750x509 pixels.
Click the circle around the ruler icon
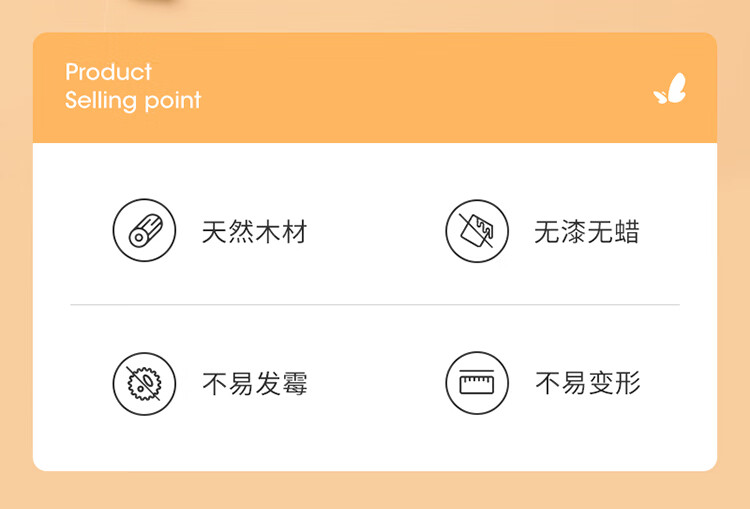pos(477,383)
